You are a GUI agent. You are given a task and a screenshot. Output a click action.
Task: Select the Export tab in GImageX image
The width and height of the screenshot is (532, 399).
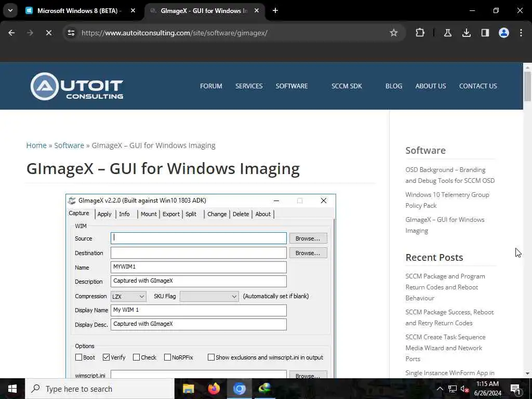coord(171,214)
